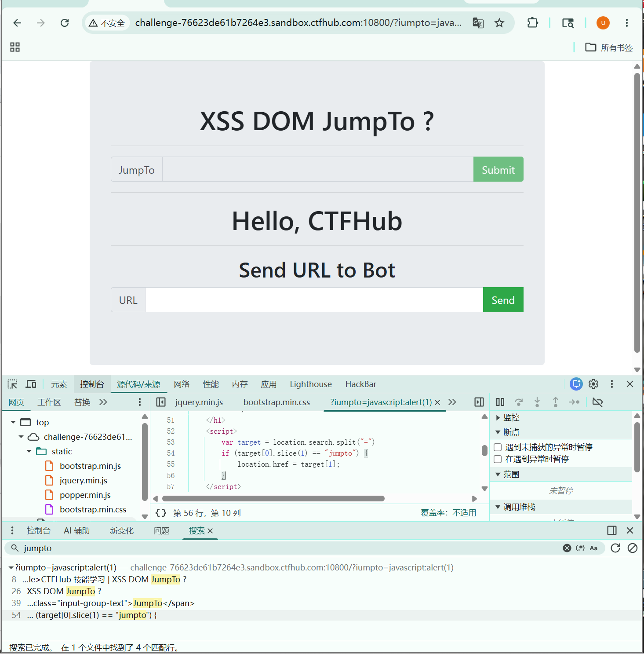Open the Google Translate icon in address bar
644x654 pixels.
478,23
